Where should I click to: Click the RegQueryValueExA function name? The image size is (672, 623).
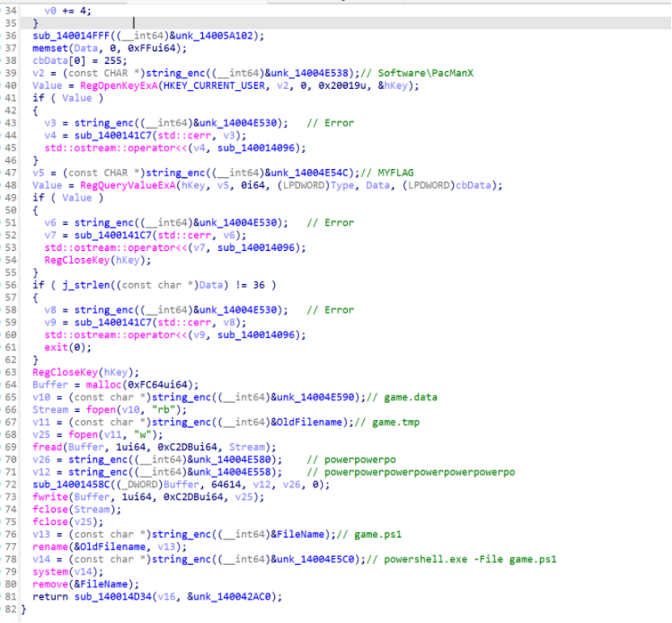(x=128, y=185)
